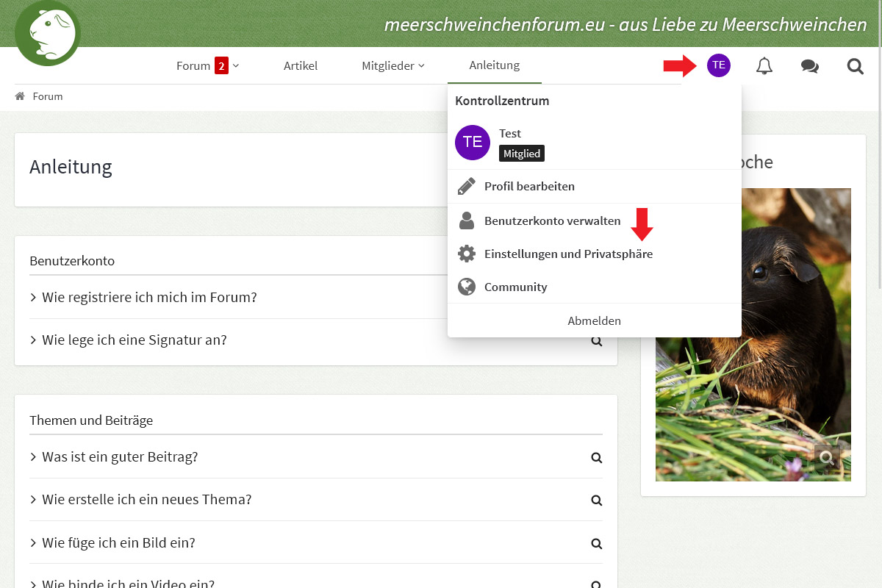
Task: Click the purple TE user avatar in the navigation bar
Action: (x=719, y=65)
